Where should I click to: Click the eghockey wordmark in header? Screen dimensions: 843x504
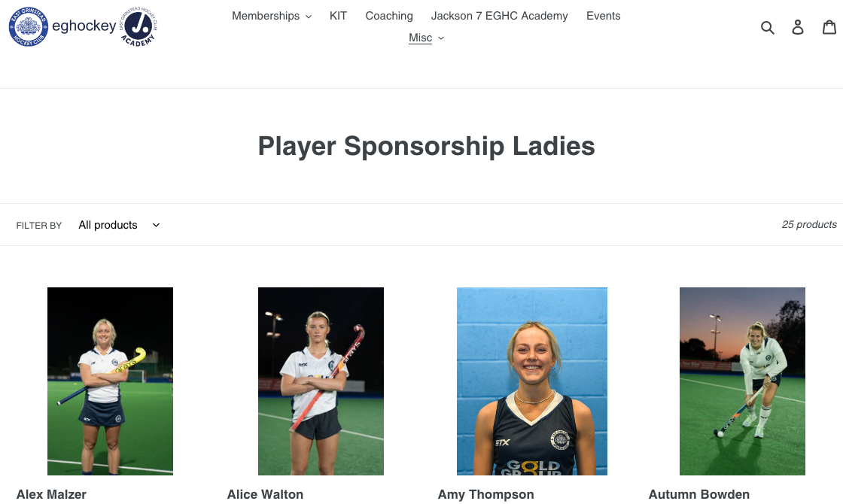coord(84,26)
